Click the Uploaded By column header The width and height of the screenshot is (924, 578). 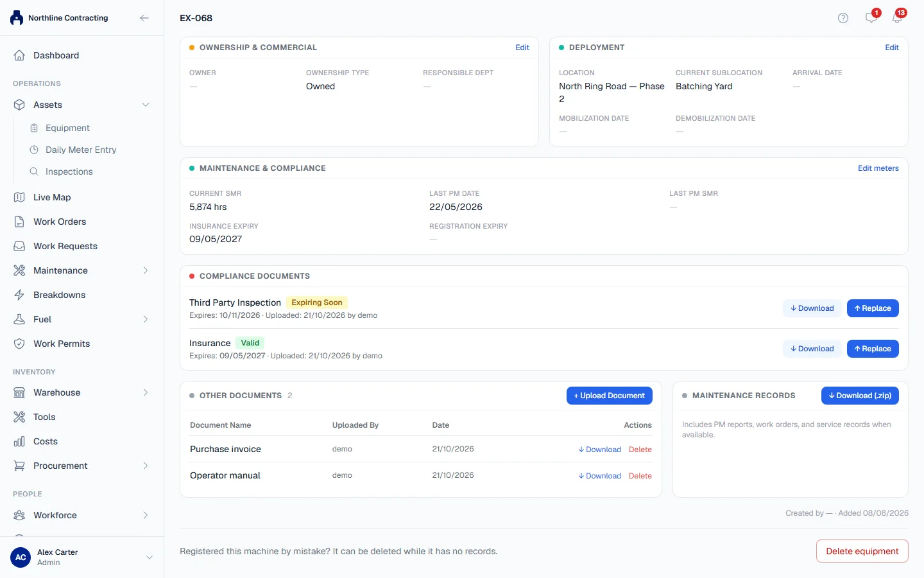pos(355,425)
